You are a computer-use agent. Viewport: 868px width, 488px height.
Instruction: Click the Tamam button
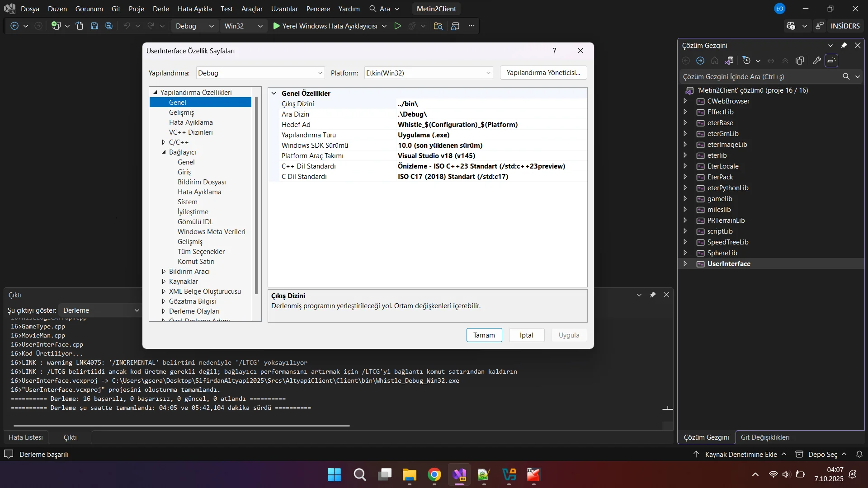pyautogui.click(x=484, y=335)
